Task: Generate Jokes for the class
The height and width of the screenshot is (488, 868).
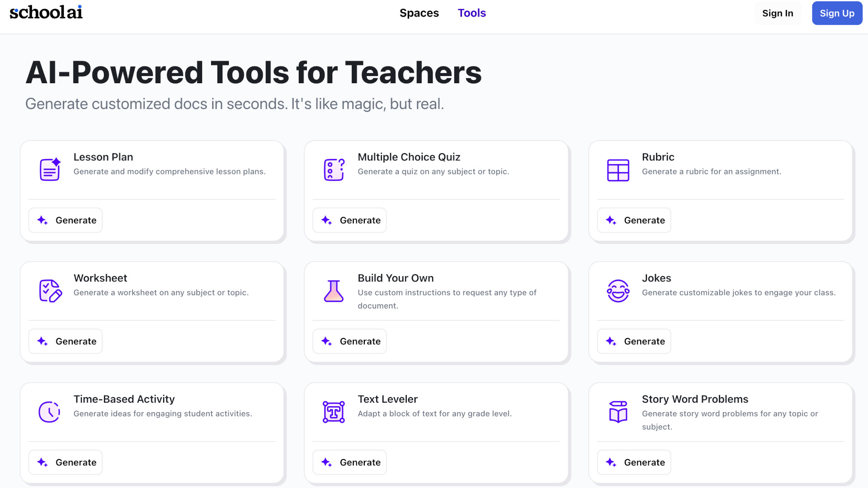Action: click(x=634, y=341)
